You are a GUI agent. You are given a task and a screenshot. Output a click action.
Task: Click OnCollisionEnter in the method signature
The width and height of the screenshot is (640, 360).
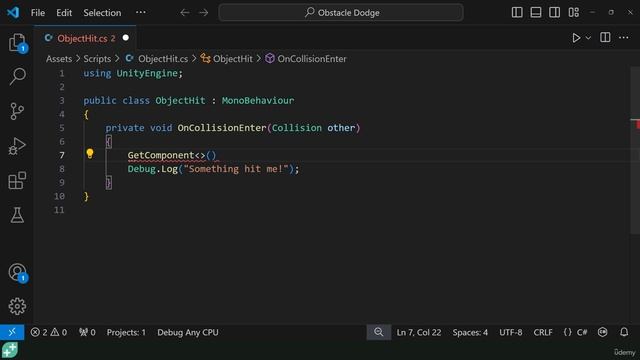pyautogui.click(x=222, y=128)
